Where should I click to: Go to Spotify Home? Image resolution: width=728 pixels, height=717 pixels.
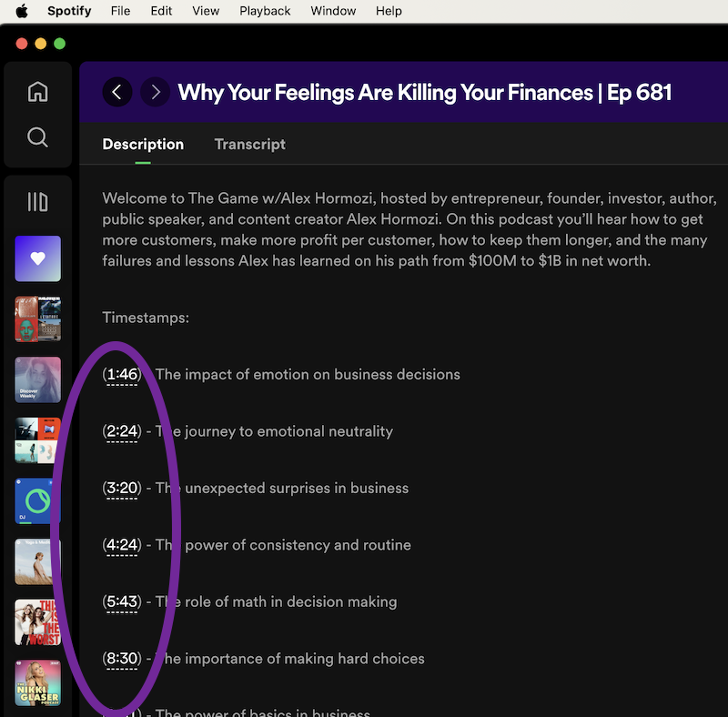click(x=37, y=92)
